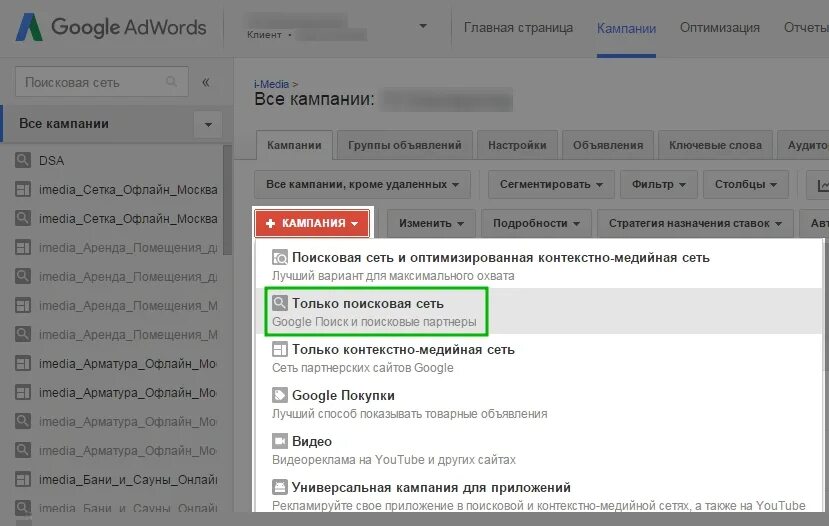Go to Главная страница in top navigation
829x526 pixels.
[x=518, y=27]
